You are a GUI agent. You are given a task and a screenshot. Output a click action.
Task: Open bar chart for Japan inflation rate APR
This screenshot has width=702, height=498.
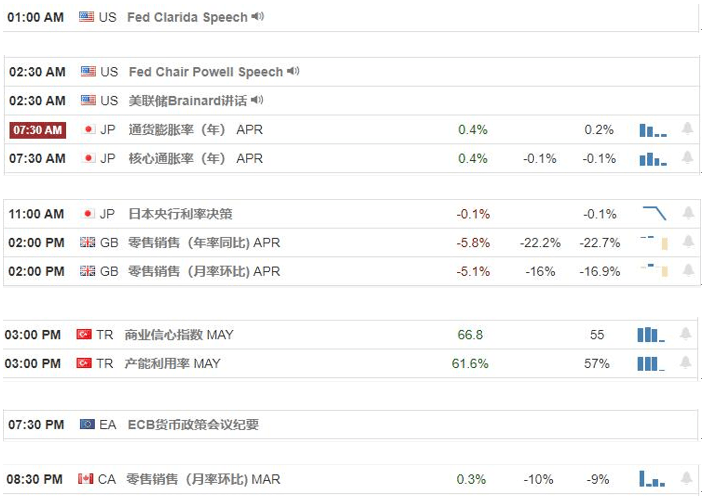tap(653, 130)
